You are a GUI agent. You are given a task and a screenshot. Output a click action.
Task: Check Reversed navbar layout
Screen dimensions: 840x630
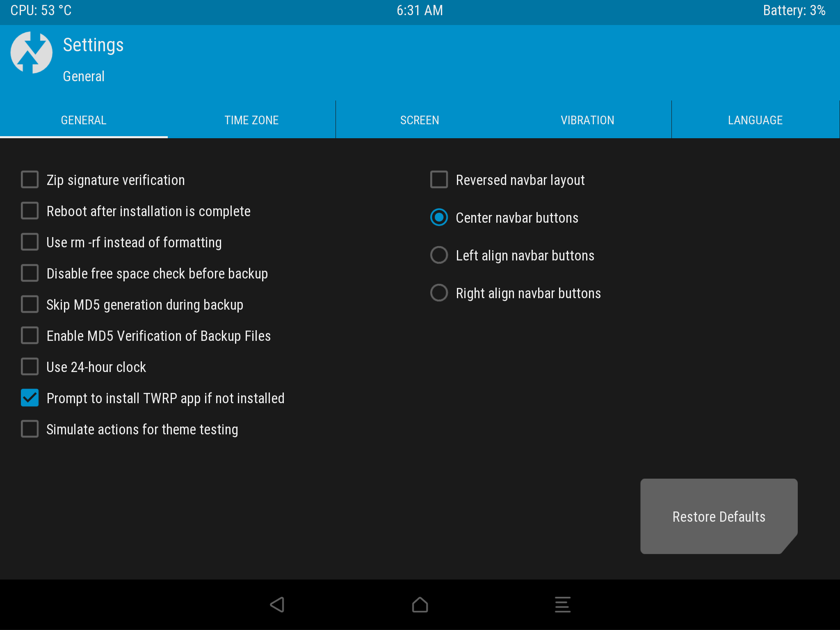[439, 180]
